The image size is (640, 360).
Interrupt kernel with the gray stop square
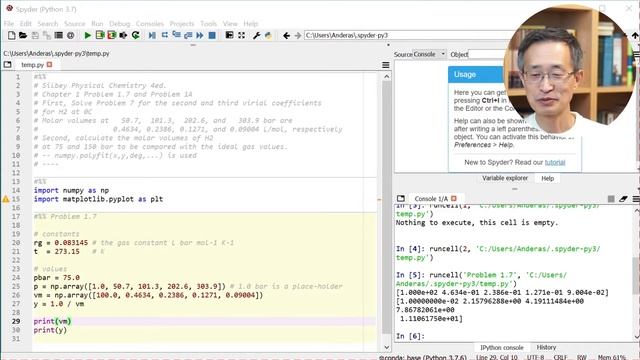point(611,199)
